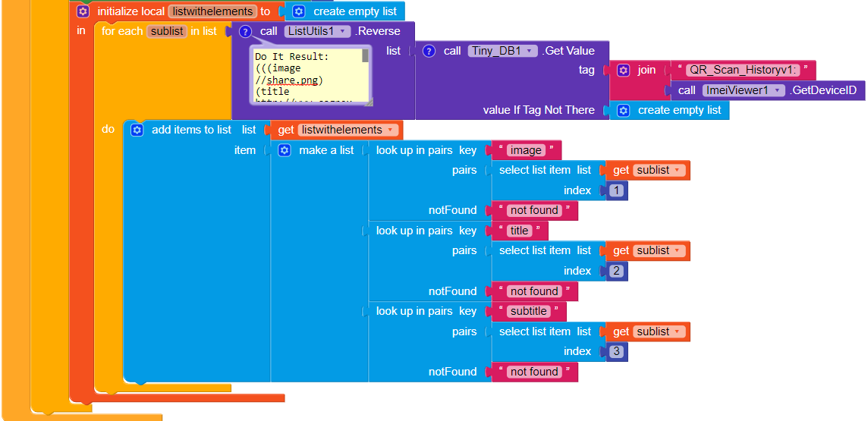Open get sublist dropdown beside index 3
Image resolution: width=868 pixels, height=421 pixels.
(x=659, y=331)
